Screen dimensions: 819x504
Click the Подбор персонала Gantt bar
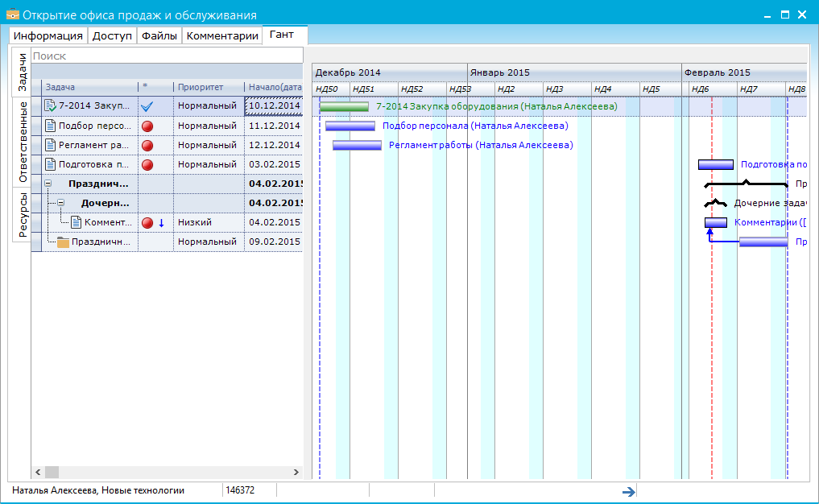point(350,126)
